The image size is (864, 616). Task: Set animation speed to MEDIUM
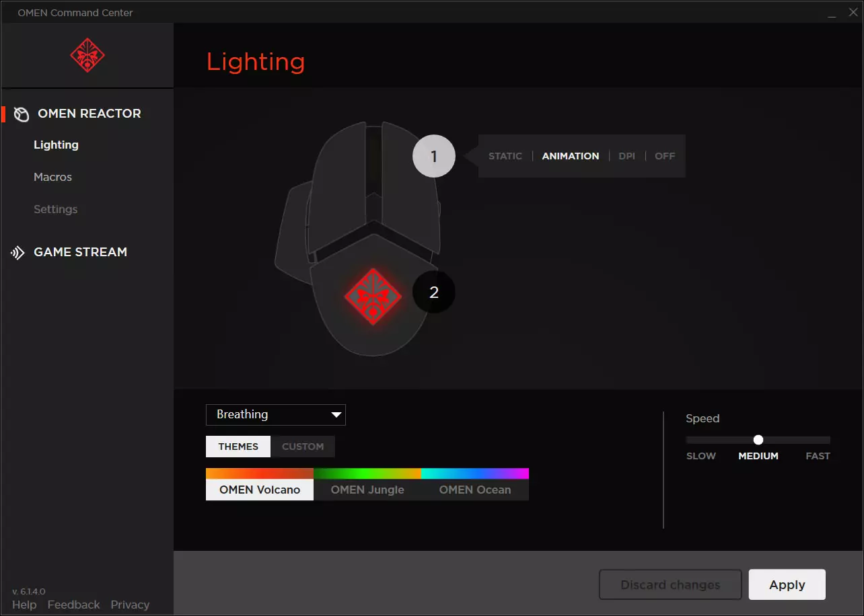[758, 456]
